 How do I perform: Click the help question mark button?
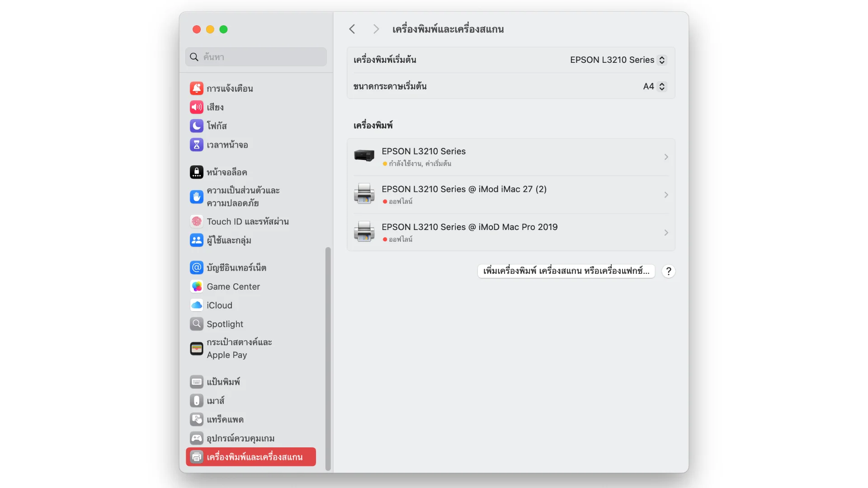[x=668, y=271]
